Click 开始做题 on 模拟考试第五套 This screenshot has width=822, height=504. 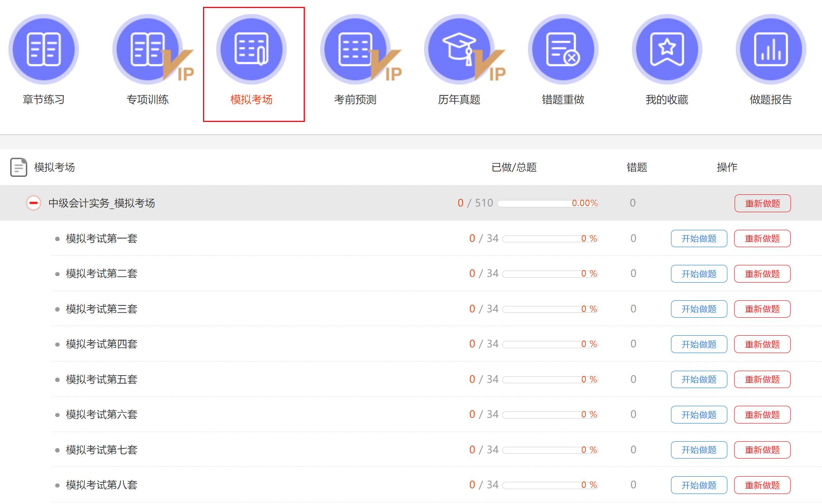pos(699,379)
